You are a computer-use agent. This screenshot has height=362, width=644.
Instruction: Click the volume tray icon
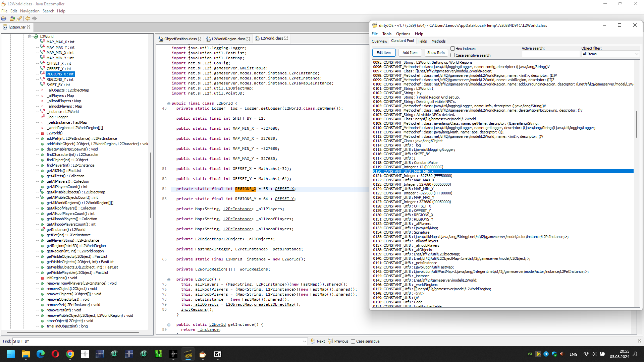coord(594,354)
